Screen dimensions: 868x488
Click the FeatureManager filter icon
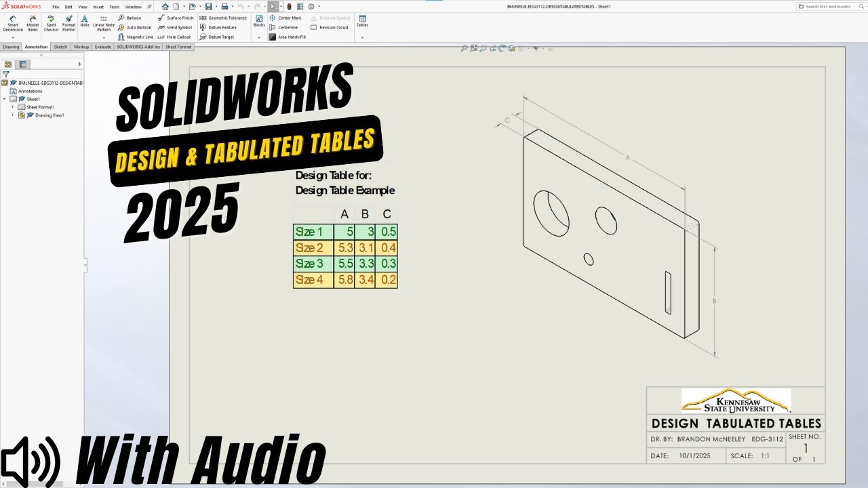tap(6, 74)
